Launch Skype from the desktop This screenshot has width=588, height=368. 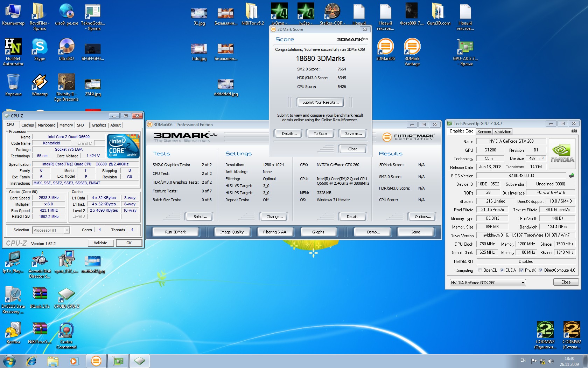click(40, 50)
